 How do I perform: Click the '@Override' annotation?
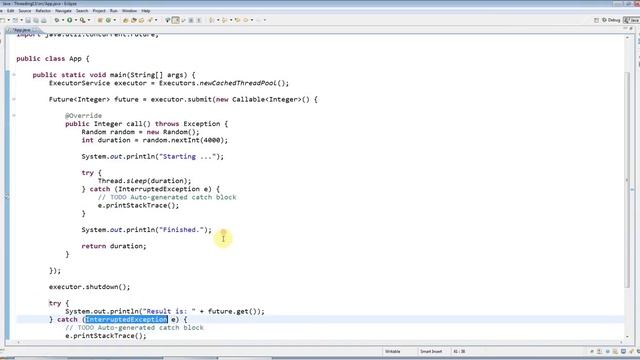point(83,116)
